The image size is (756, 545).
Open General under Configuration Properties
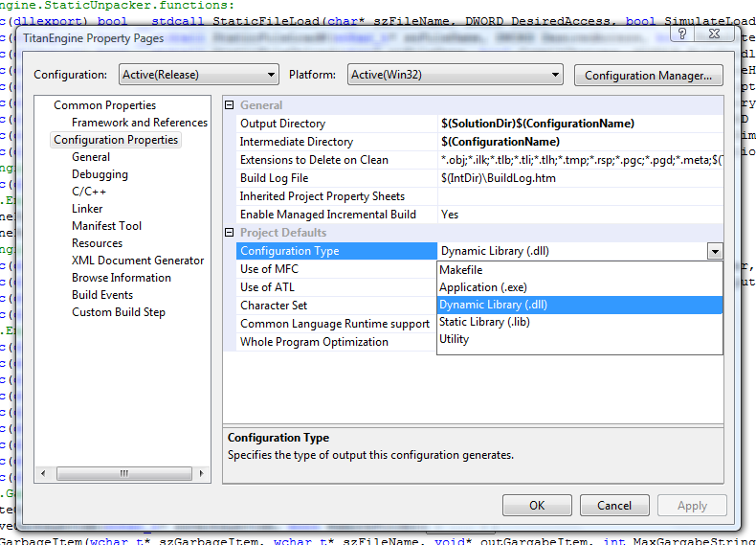pyautogui.click(x=91, y=157)
